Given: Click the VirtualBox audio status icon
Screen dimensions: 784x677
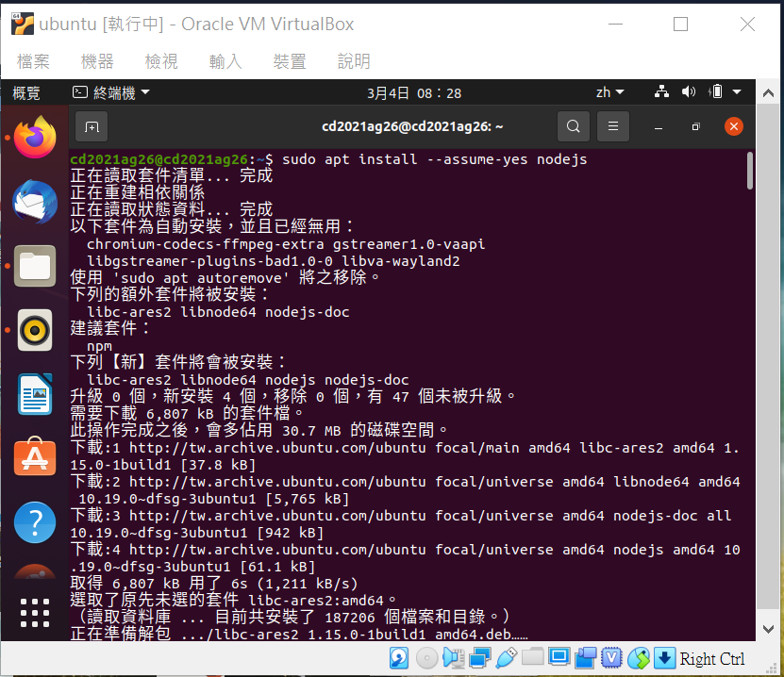Looking at the screenshot, I should pyautogui.click(x=454, y=658).
